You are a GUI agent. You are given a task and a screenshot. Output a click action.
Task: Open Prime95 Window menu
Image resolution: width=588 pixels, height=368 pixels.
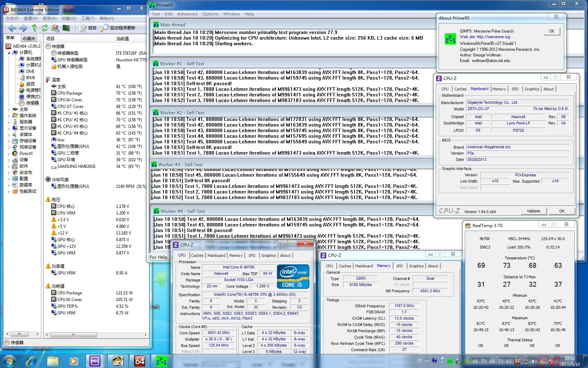click(231, 14)
